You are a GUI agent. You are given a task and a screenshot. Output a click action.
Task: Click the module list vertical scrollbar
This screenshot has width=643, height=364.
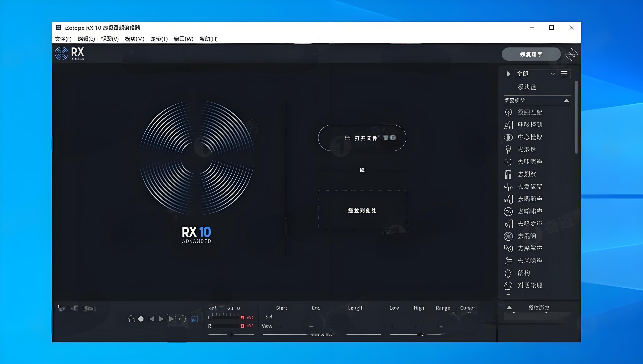(576, 117)
